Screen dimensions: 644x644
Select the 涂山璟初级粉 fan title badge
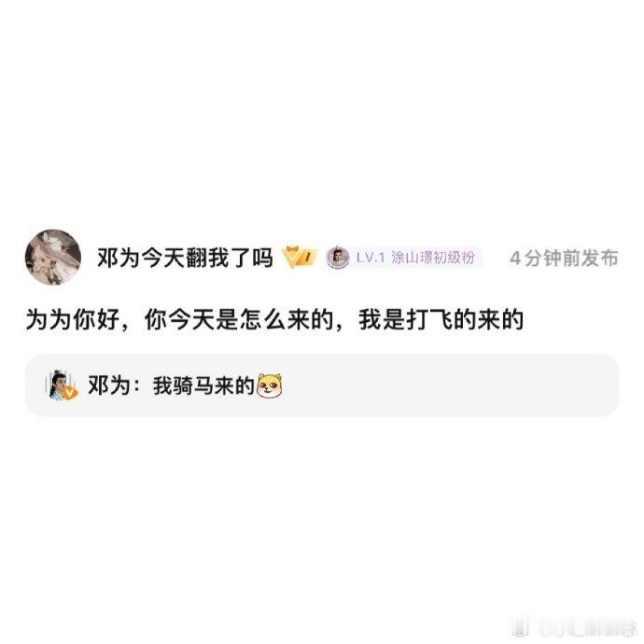coord(433,258)
